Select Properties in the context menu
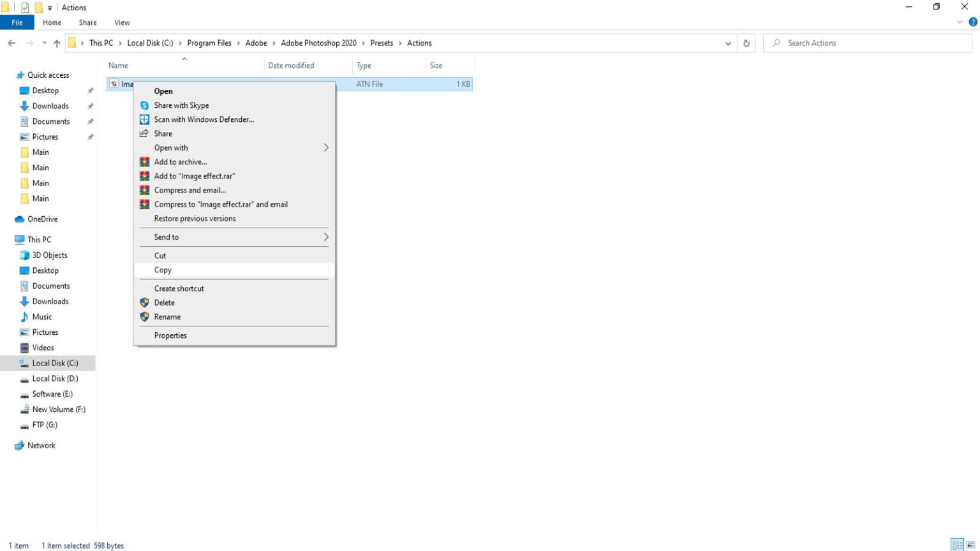The image size is (980, 551). click(170, 335)
